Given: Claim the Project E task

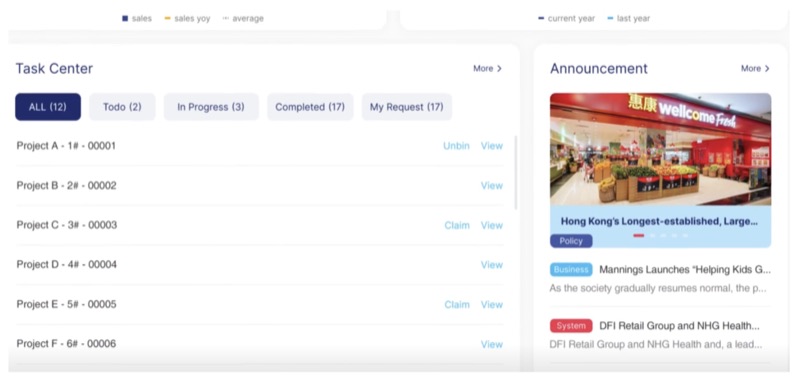Looking at the screenshot, I should coord(457,304).
